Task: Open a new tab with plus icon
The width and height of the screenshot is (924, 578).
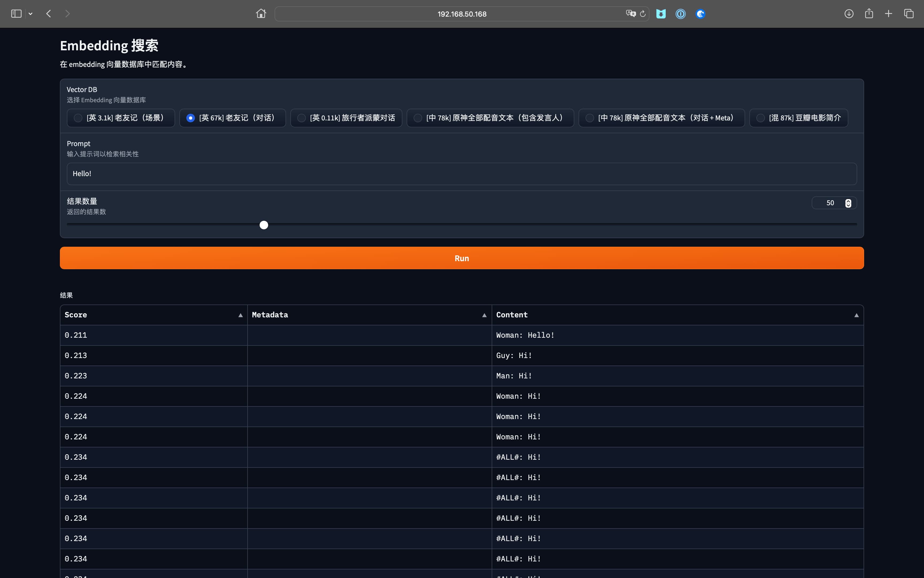Action: 888,14
